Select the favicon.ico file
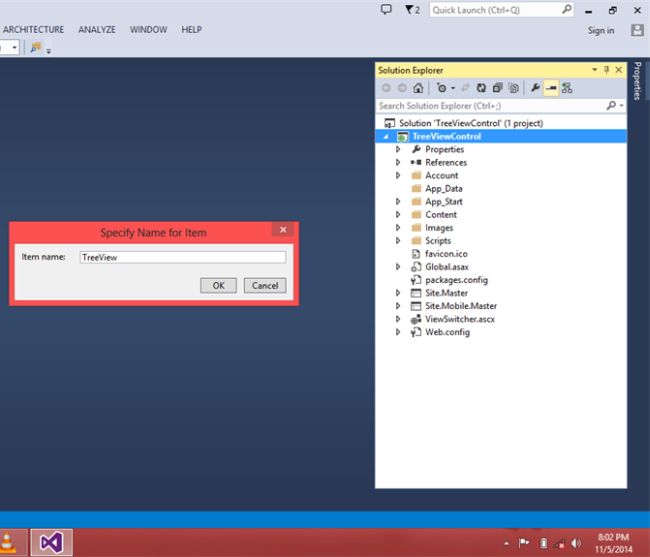 446,254
